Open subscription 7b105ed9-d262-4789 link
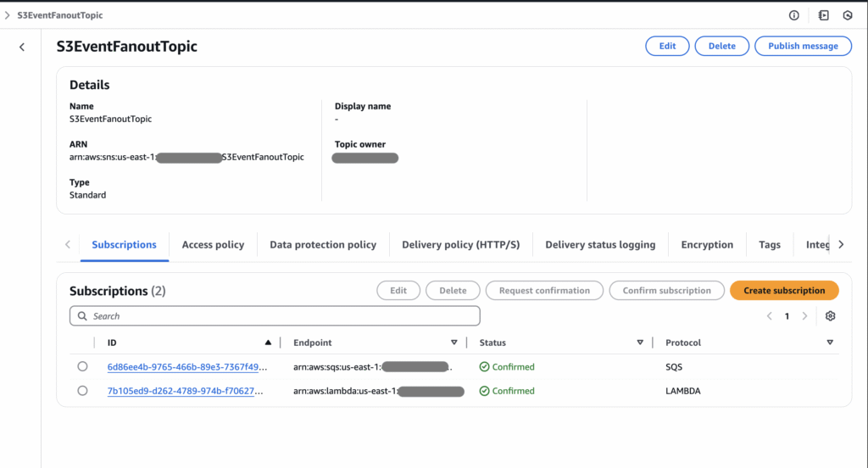 coord(185,391)
